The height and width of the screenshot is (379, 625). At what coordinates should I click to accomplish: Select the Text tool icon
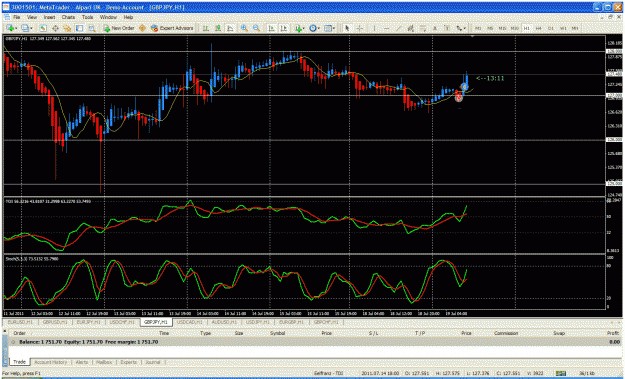point(435,28)
